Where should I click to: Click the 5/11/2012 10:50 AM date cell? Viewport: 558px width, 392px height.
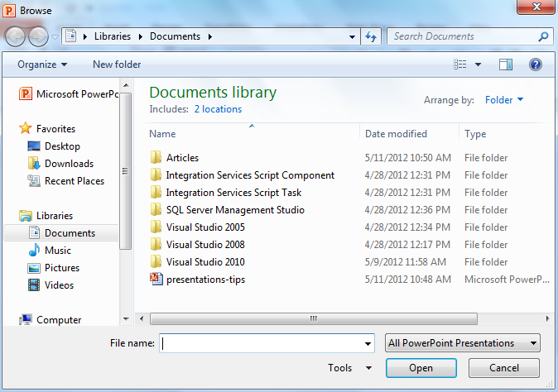point(408,157)
